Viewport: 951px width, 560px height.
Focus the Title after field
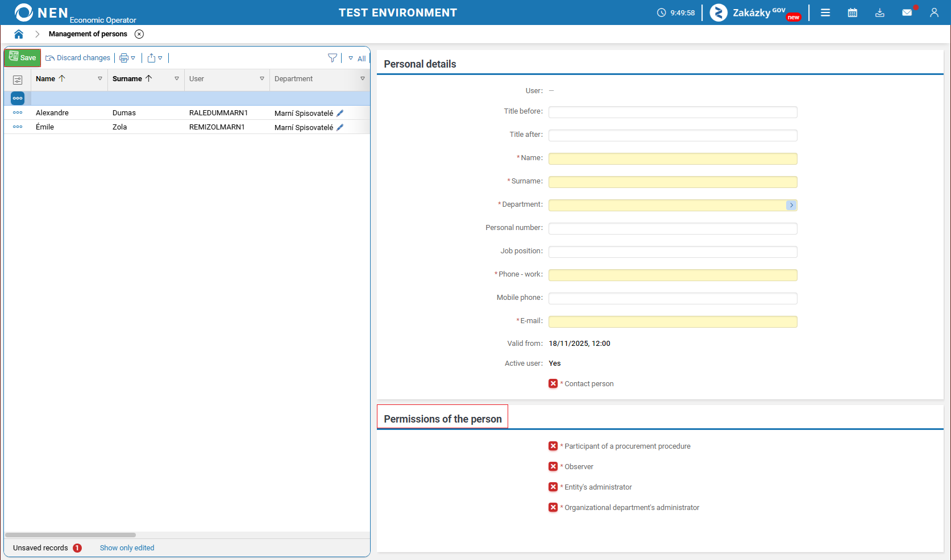pos(672,135)
